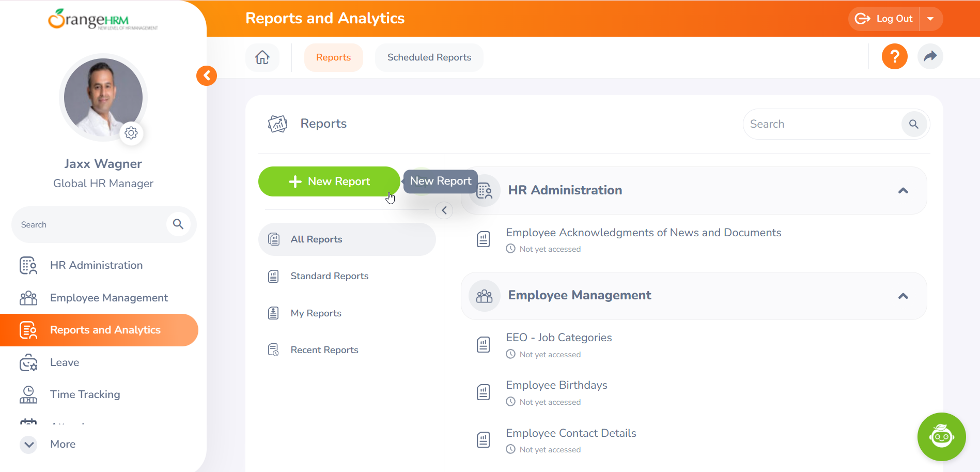The width and height of the screenshot is (980, 472).
Task: Open profile settings gear on the photo
Action: [132, 133]
